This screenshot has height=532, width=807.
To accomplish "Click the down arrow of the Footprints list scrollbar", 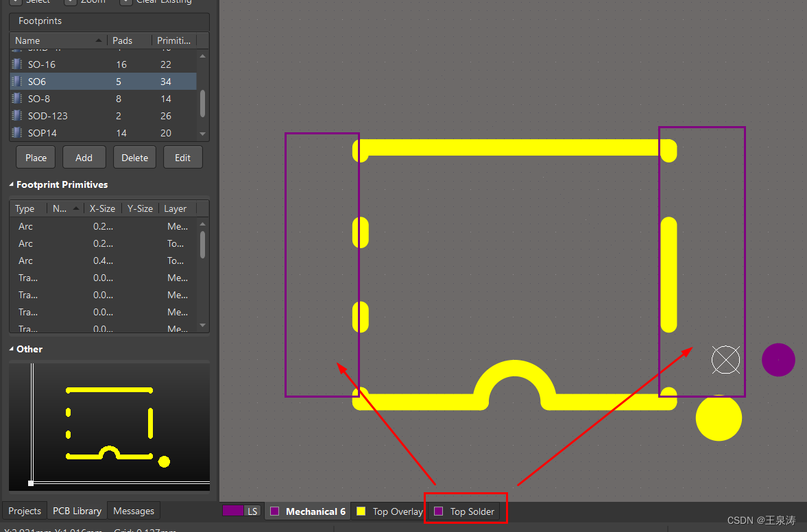I will [x=202, y=134].
